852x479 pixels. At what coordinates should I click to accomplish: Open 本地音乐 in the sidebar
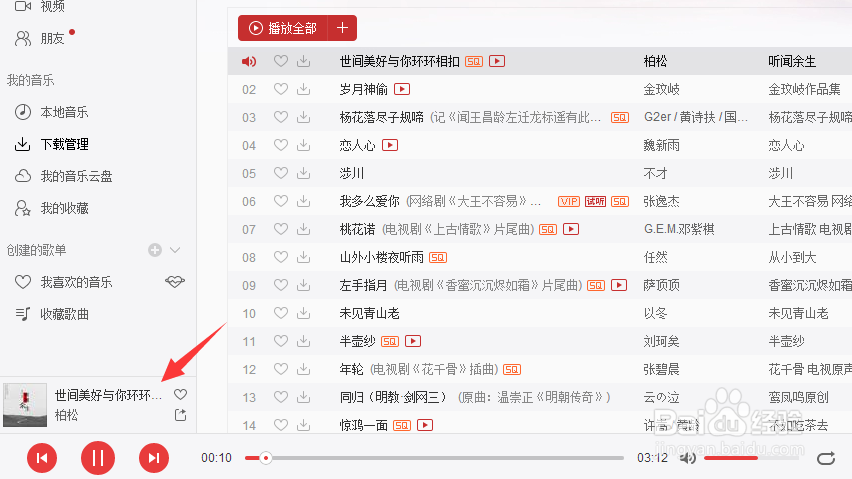click(x=51, y=112)
